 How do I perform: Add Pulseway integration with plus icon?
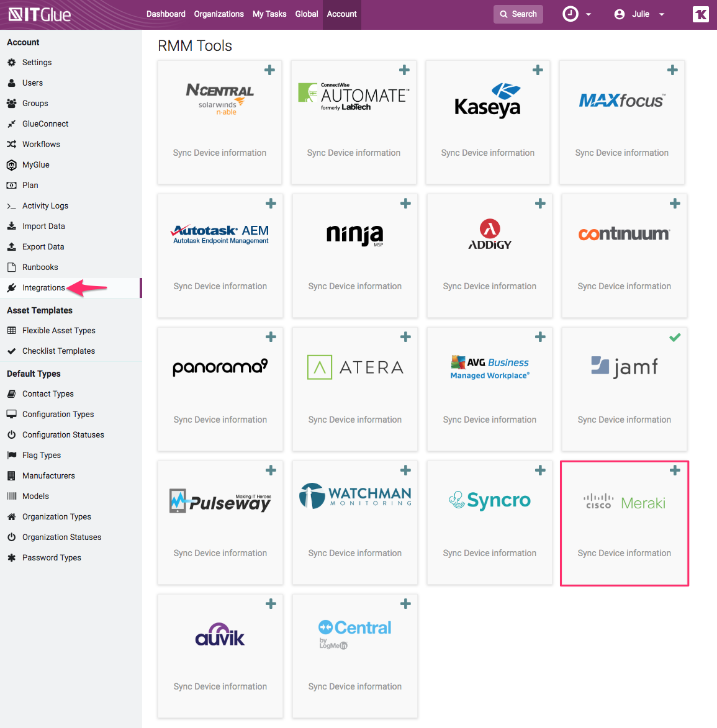point(271,470)
